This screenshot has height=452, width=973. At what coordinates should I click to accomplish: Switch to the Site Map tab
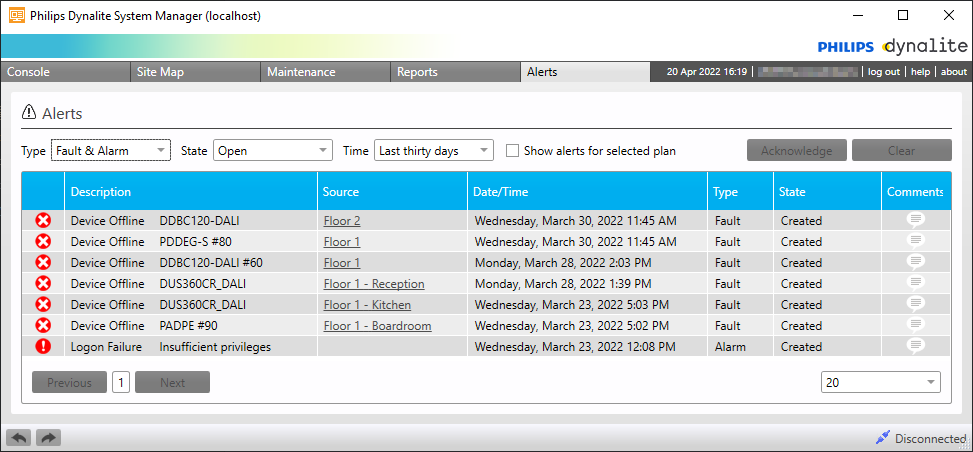click(160, 72)
